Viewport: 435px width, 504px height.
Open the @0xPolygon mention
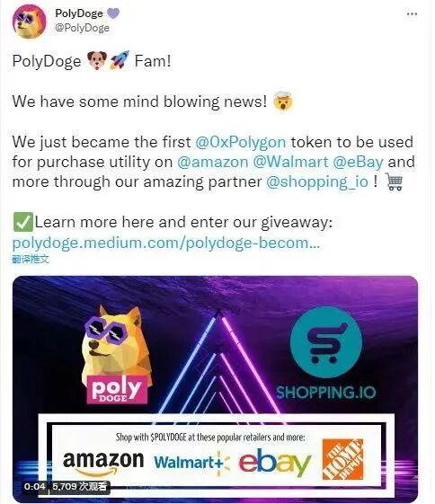(x=241, y=142)
